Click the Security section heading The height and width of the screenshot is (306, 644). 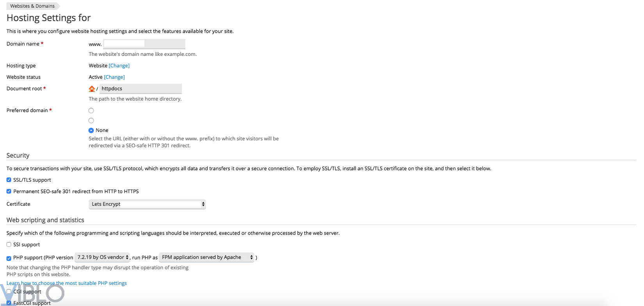coord(18,156)
